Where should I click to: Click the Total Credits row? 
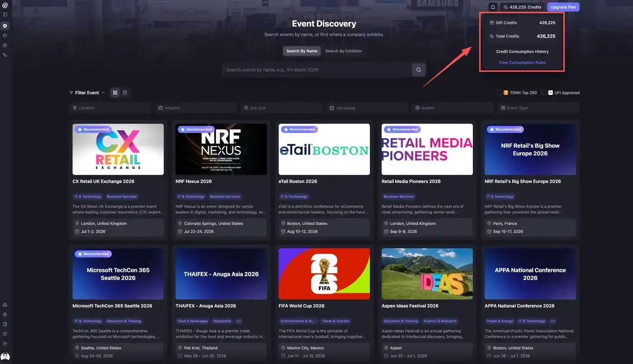click(522, 36)
